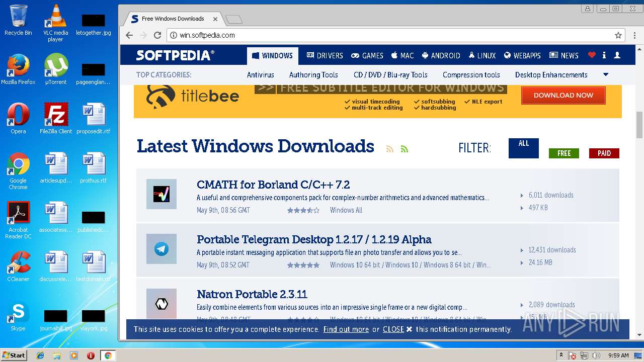
Task: Launch VLC media player shortcut
Action: coord(55,23)
